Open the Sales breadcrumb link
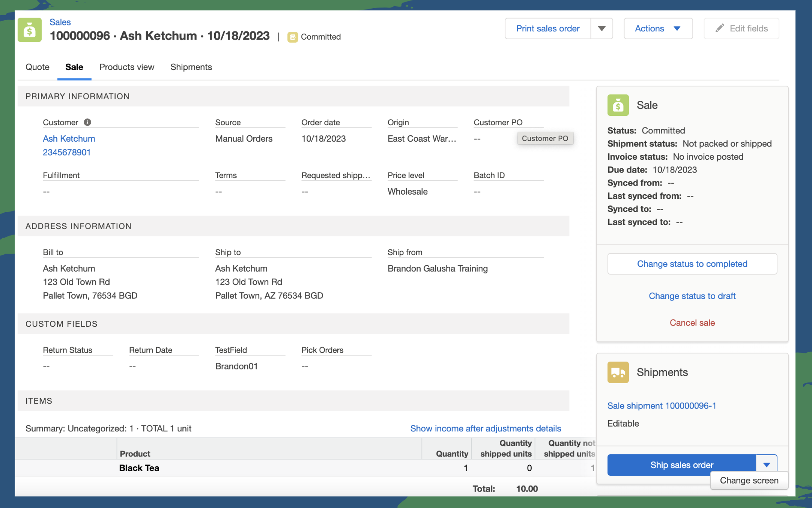The height and width of the screenshot is (508, 812). point(60,22)
